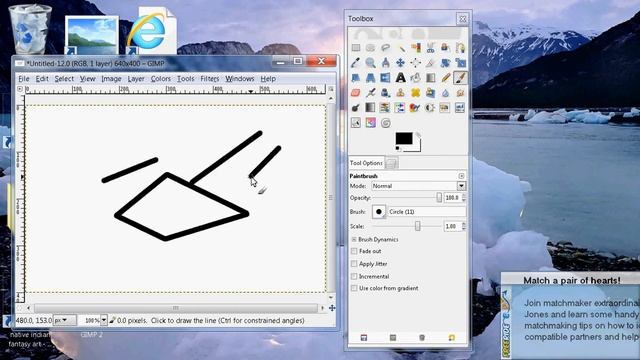
Task: Select the Crop tool
Action: click(x=430, y=62)
